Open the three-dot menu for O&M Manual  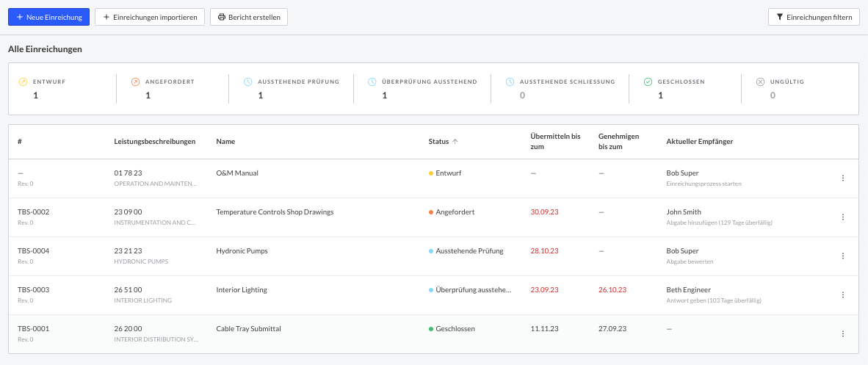842,178
